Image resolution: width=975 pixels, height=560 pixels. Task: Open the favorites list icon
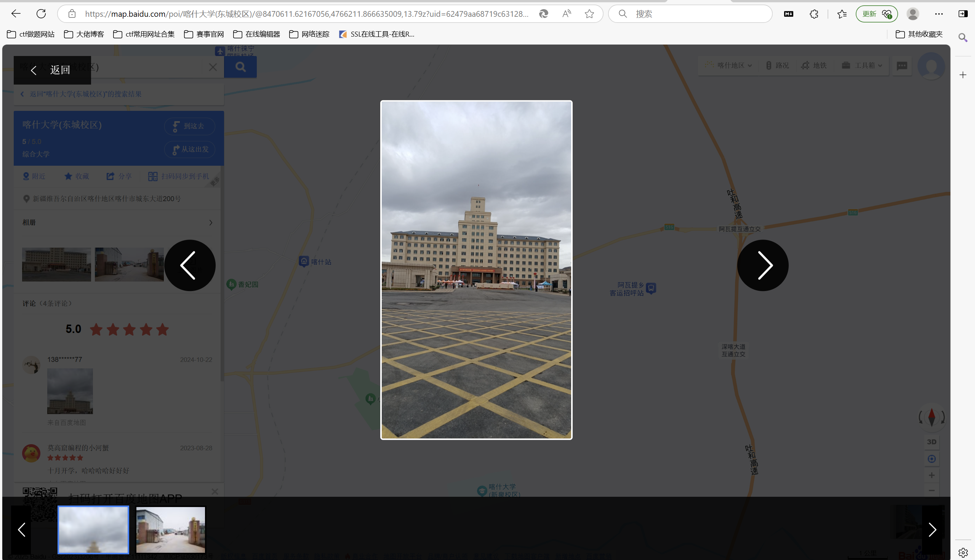[x=842, y=14]
